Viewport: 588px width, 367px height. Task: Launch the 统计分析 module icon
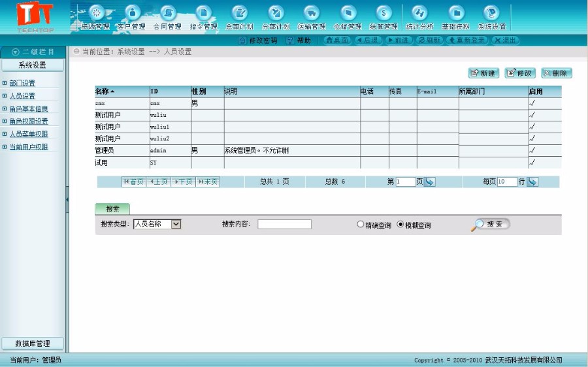click(x=419, y=13)
